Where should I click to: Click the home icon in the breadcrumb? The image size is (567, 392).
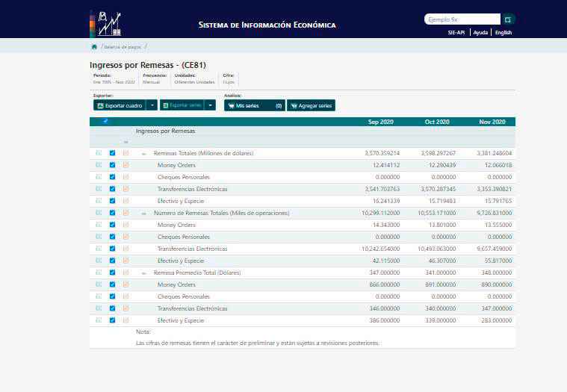click(x=94, y=47)
